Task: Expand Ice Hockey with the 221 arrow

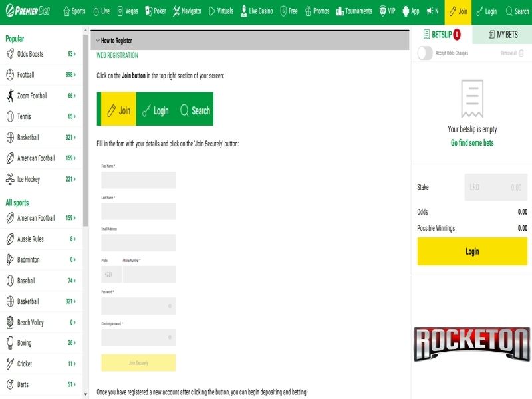Action: tap(70, 179)
